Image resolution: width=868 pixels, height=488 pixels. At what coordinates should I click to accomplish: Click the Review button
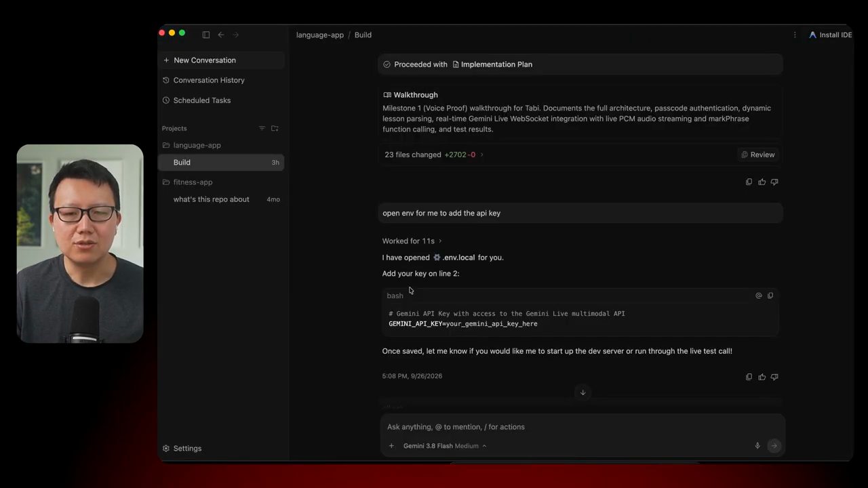pos(758,155)
